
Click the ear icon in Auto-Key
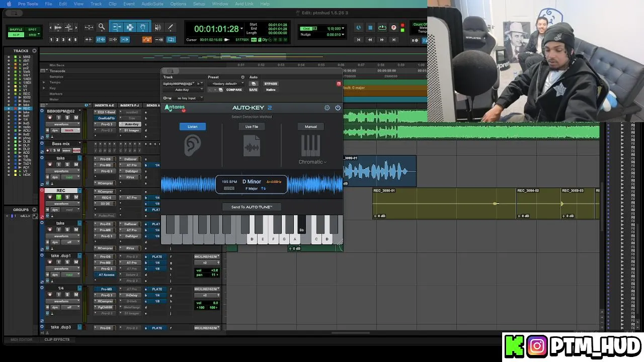pyautogui.click(x=192, y=146)
